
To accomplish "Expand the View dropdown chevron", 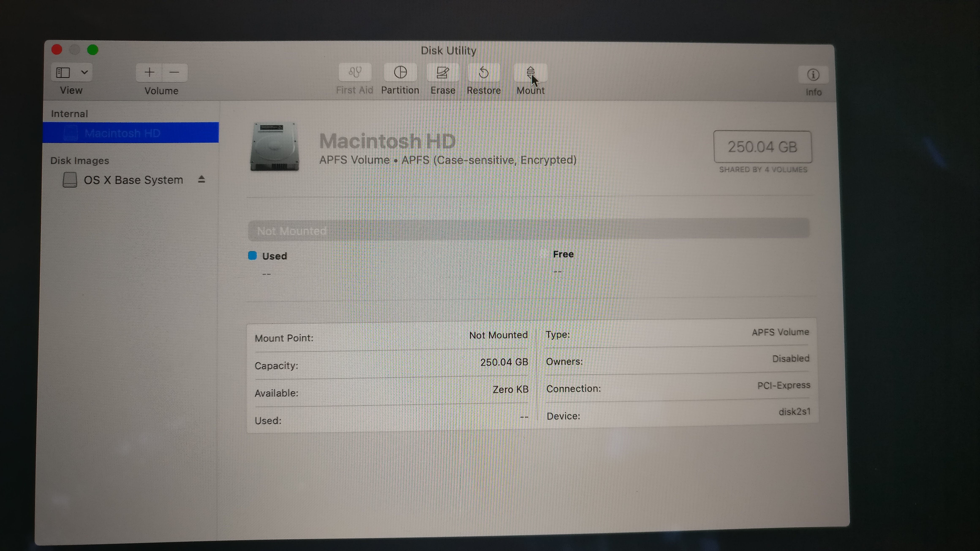I will 84,72.
